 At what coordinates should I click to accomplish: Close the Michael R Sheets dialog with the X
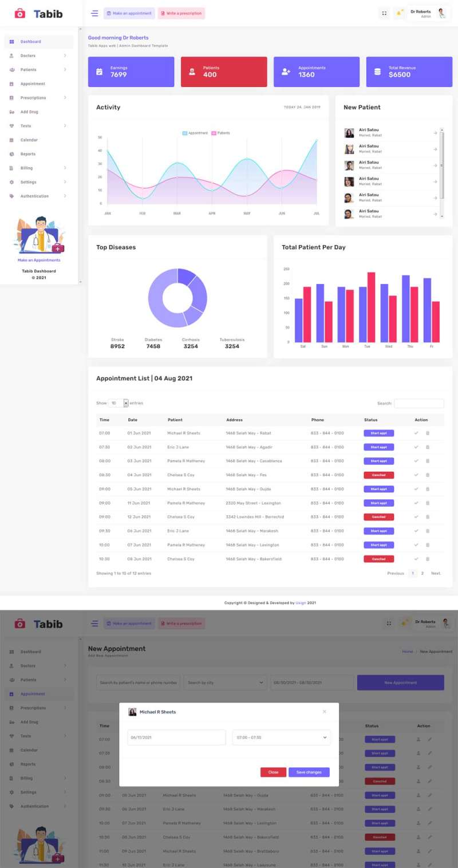pos(325,712)
